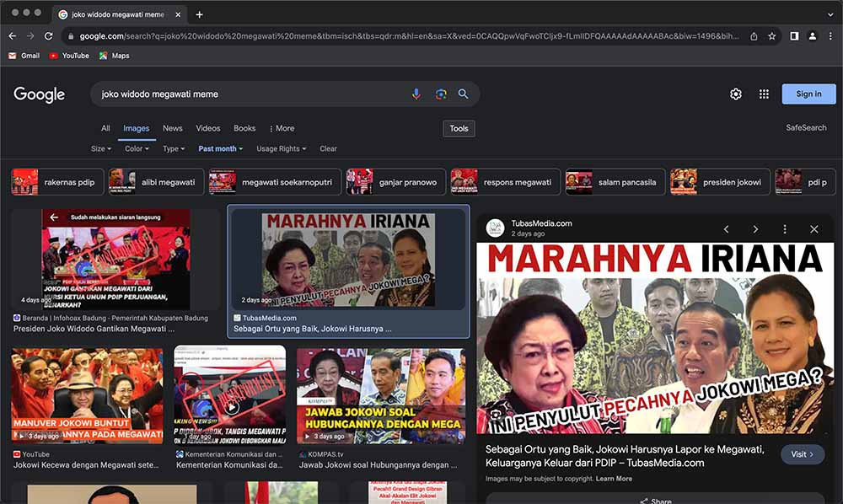Switch to the News tab
Viewport: 843px width, 504px height.
173,129
